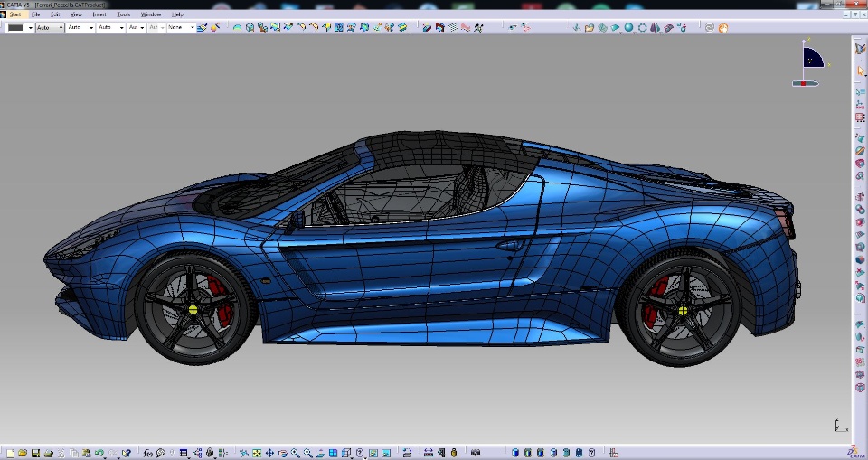Open the Help menu
The width and height of the screenshot is (868, 460).
point(177,14)
